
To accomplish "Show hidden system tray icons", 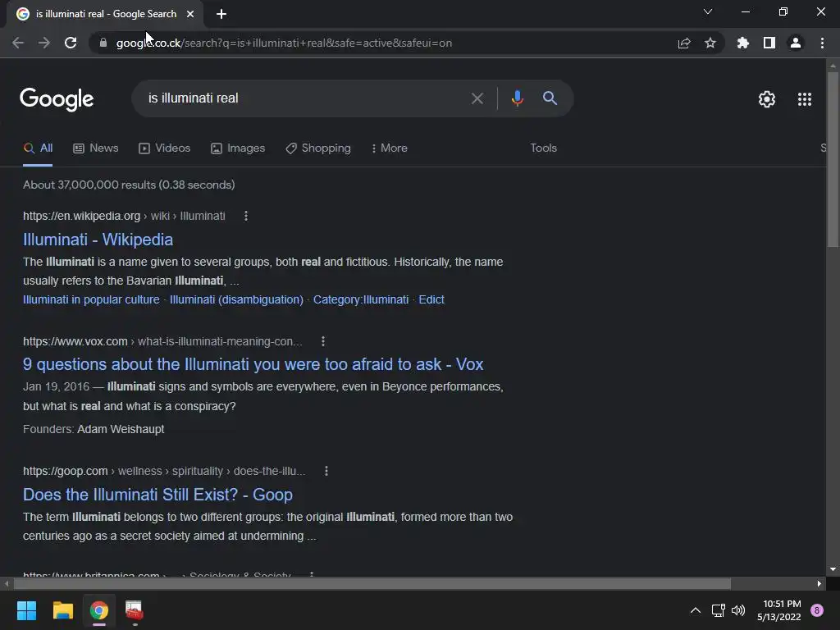I will tap(696, 610).
